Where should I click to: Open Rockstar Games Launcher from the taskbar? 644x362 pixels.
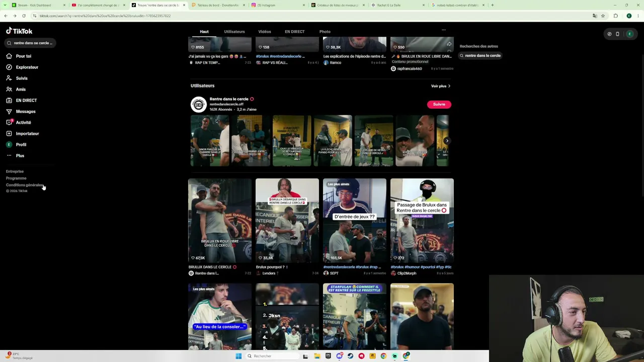[x=372, y=356]
